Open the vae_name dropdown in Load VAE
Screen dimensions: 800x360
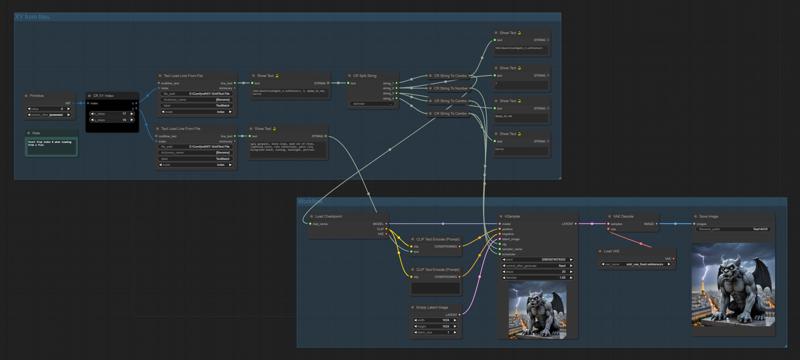[637, 264]
